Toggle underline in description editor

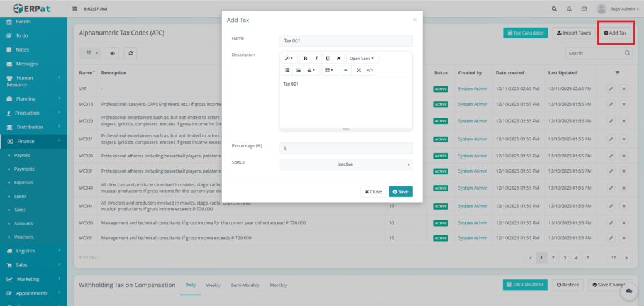pyautogui.click(x=327, y=59)
